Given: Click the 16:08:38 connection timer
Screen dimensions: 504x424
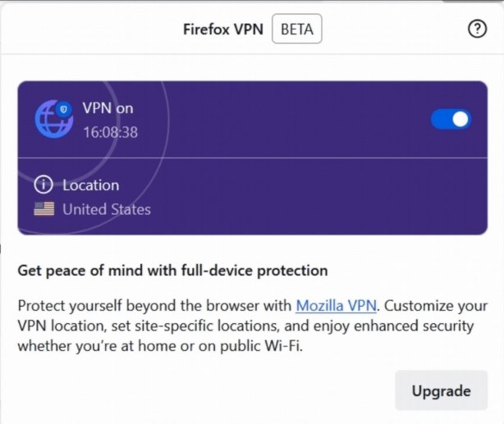Looking at the screenshot, I should coord(110,131).
